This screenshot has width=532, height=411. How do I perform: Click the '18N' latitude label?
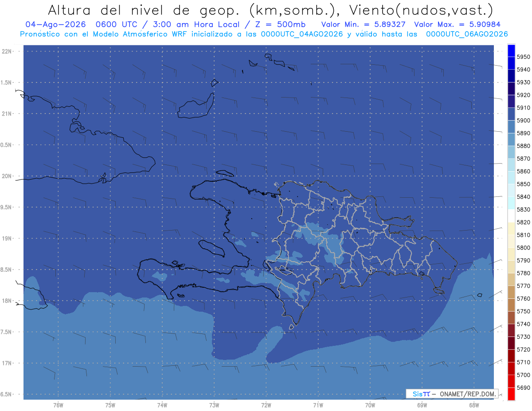(7, 301)
